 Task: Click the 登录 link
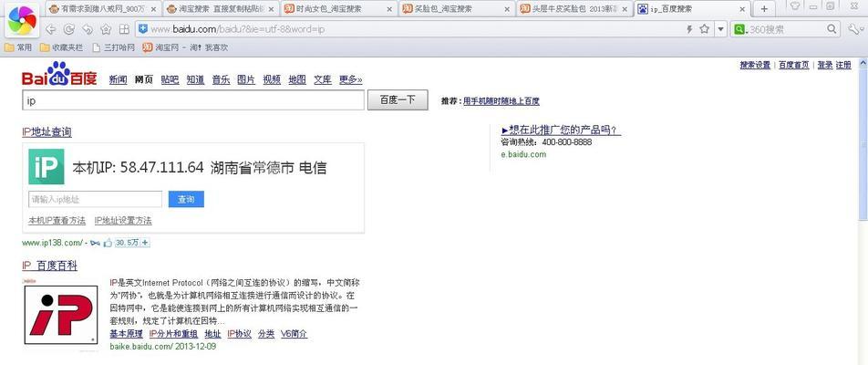(x=825, y=66)
